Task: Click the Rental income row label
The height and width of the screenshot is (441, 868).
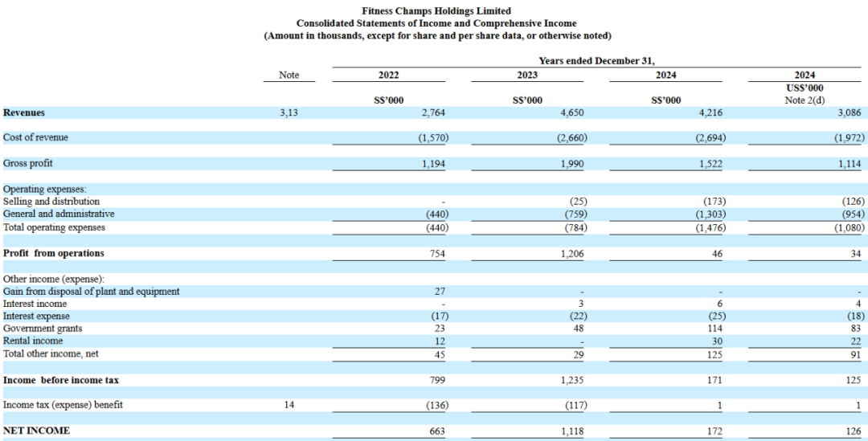Action: point(33,341)
